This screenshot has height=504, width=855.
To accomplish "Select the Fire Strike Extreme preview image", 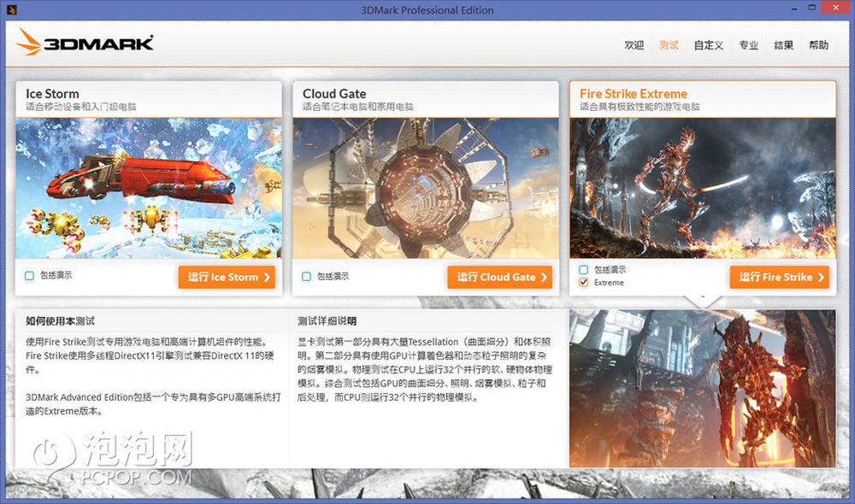I will coord(703,188).
